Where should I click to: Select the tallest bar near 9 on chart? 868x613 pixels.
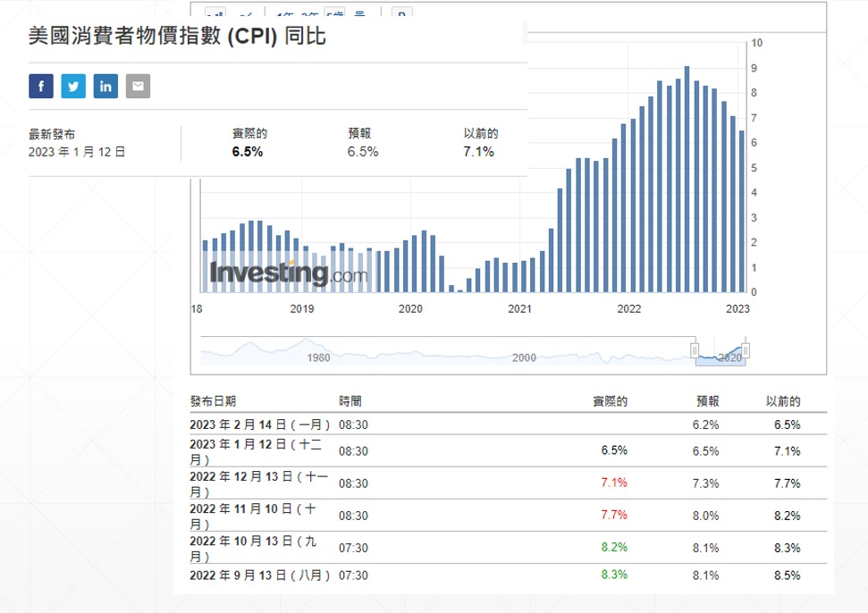[687, 180]
